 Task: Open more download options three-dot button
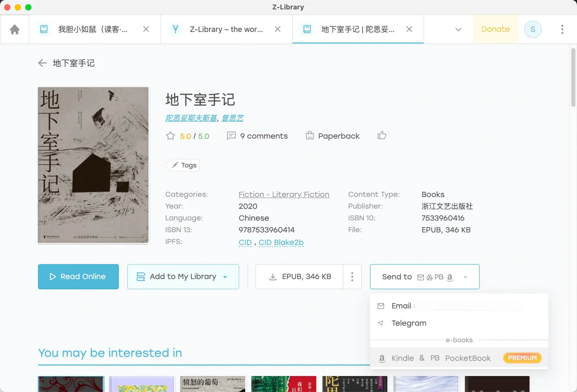coord(352,277)
